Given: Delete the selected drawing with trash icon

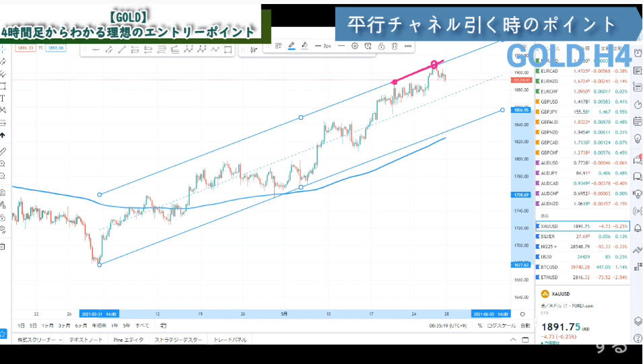Looking at the screenshot, I should tap(395, 46).
